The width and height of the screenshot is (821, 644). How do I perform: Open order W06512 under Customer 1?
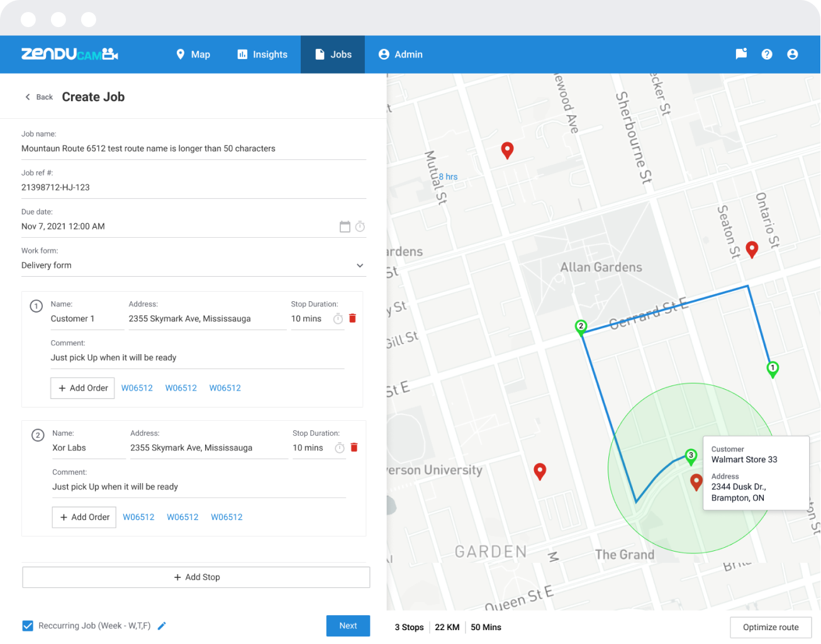click(137, 388)
